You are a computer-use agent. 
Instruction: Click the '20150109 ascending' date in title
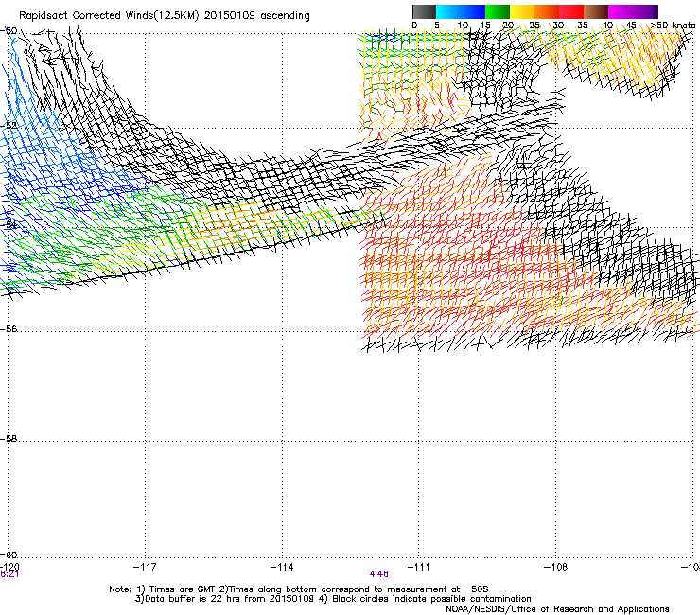[256, 16]
